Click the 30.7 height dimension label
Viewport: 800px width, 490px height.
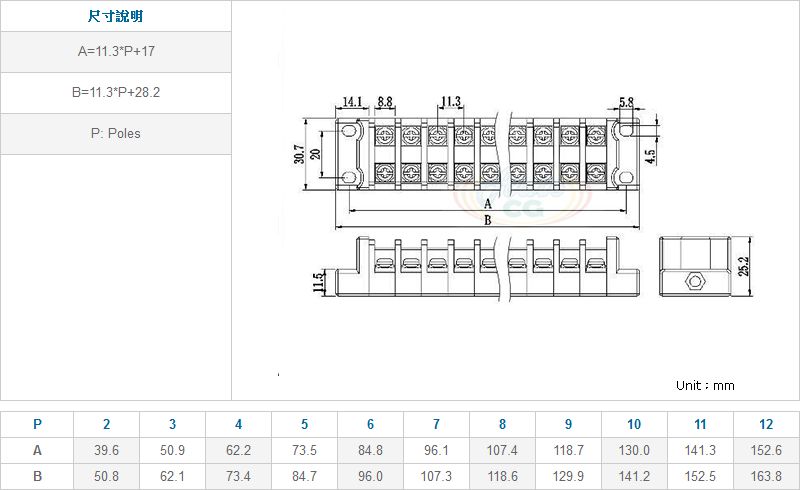299,153
